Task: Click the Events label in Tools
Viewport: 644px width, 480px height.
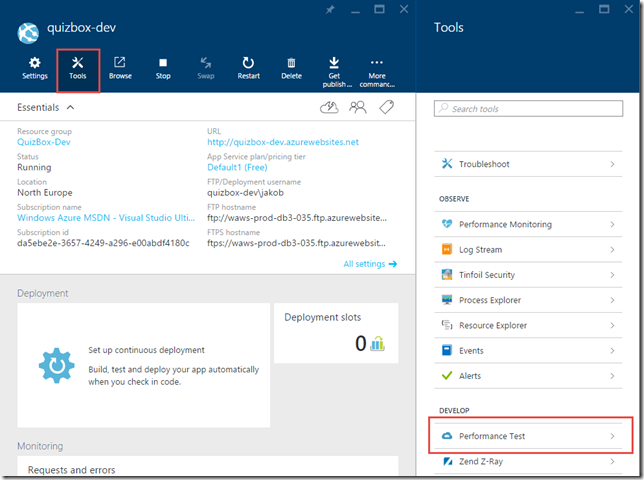Action: pos(471,351)
